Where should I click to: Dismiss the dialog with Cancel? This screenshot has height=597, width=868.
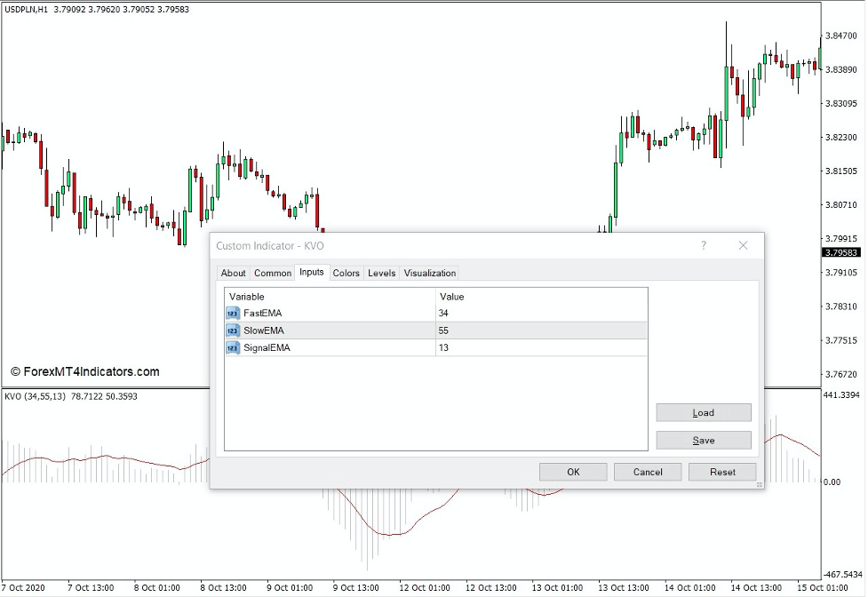(647, 471)
